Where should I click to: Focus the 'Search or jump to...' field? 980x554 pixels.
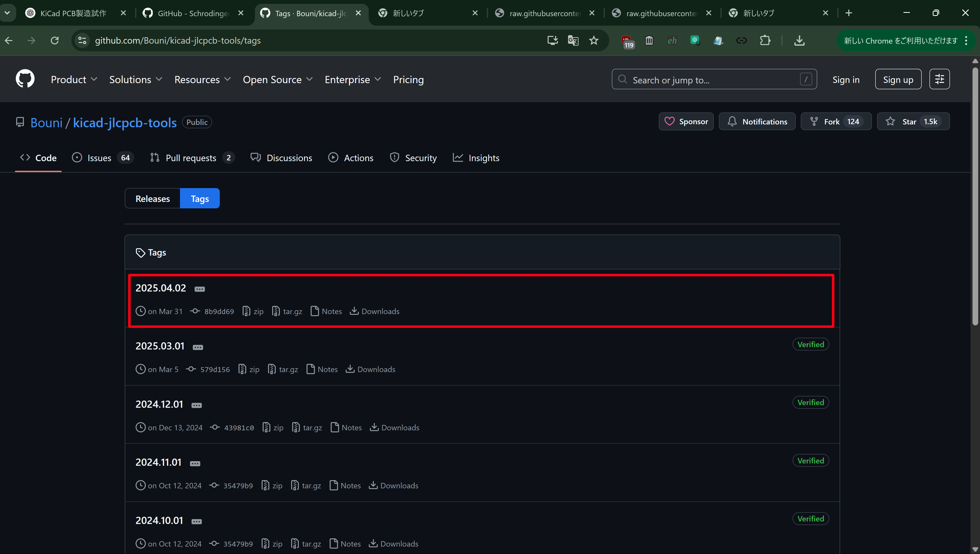pos(714,79)
